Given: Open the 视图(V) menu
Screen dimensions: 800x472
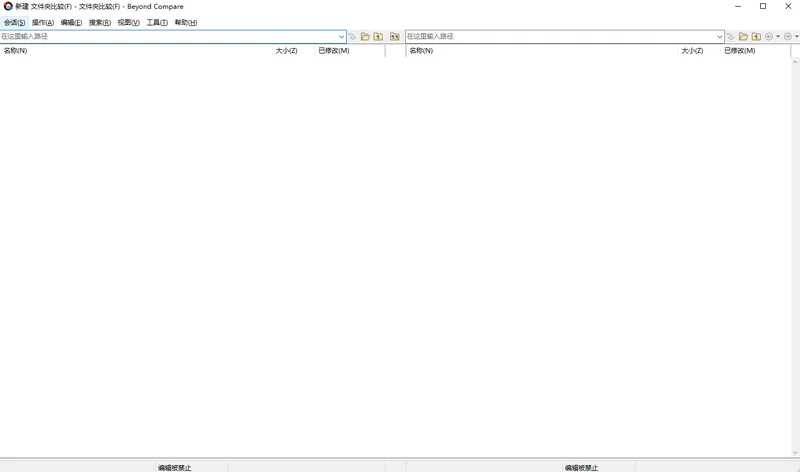Looking at the screenshot, I should click(129, 22).
